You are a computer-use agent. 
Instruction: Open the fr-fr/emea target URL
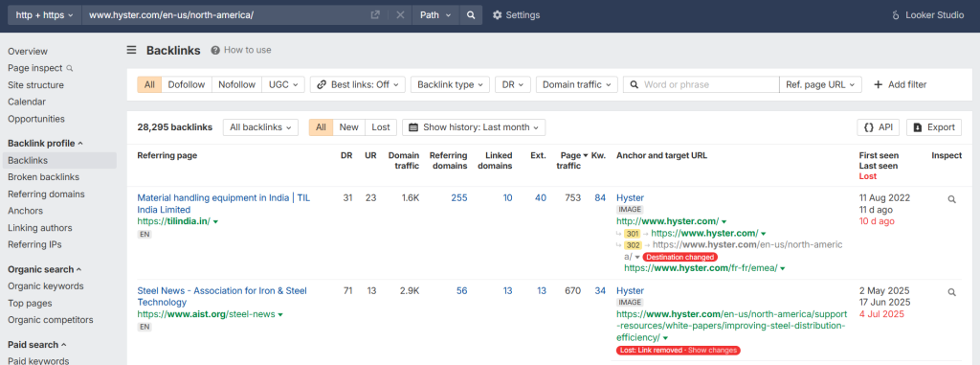coord(701,268)
